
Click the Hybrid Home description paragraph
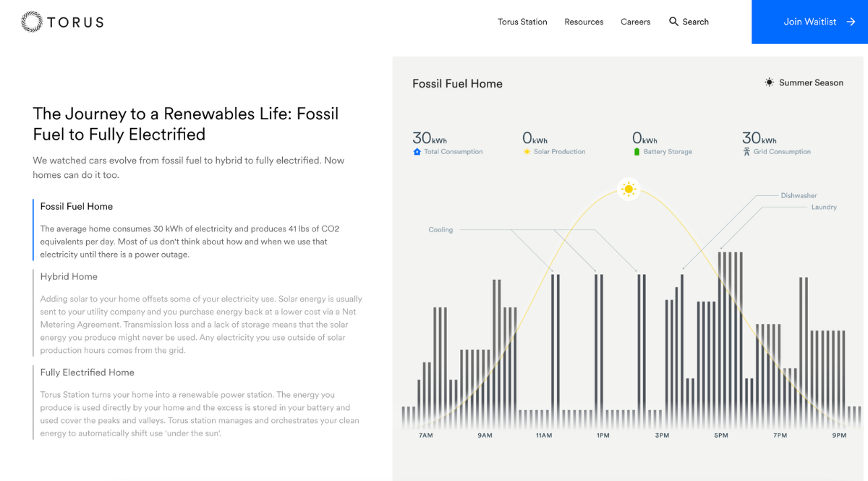(x=202, y=325)
